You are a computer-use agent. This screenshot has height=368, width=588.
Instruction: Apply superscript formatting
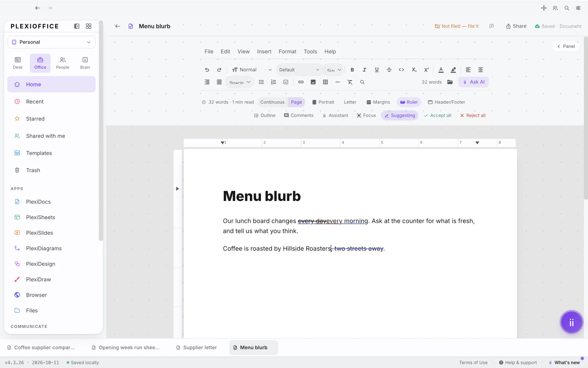426,70
